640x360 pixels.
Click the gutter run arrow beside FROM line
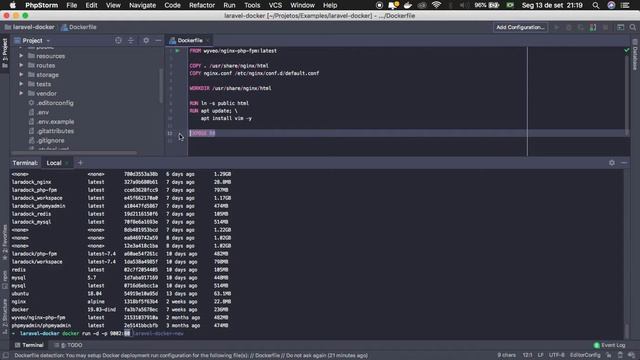pyautogui.click(x=178, y=51)
